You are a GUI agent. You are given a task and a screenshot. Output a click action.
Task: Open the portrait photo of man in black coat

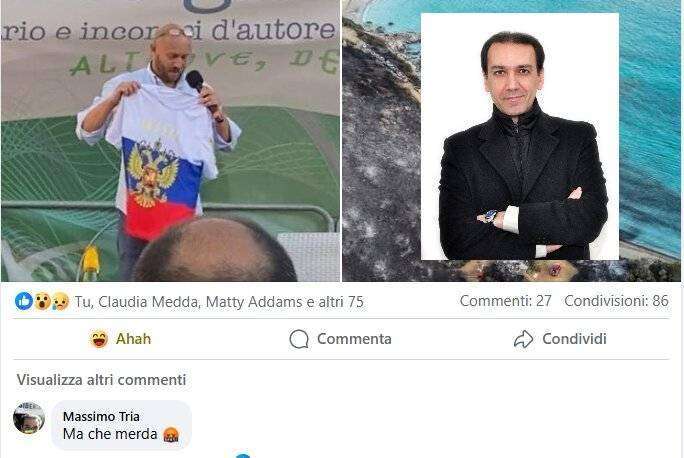[520, 137]
